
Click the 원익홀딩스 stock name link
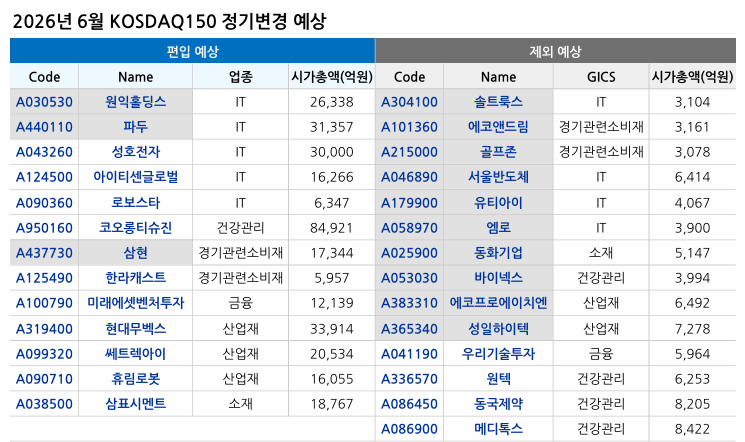pyautogui.click(x=135, y=102)
